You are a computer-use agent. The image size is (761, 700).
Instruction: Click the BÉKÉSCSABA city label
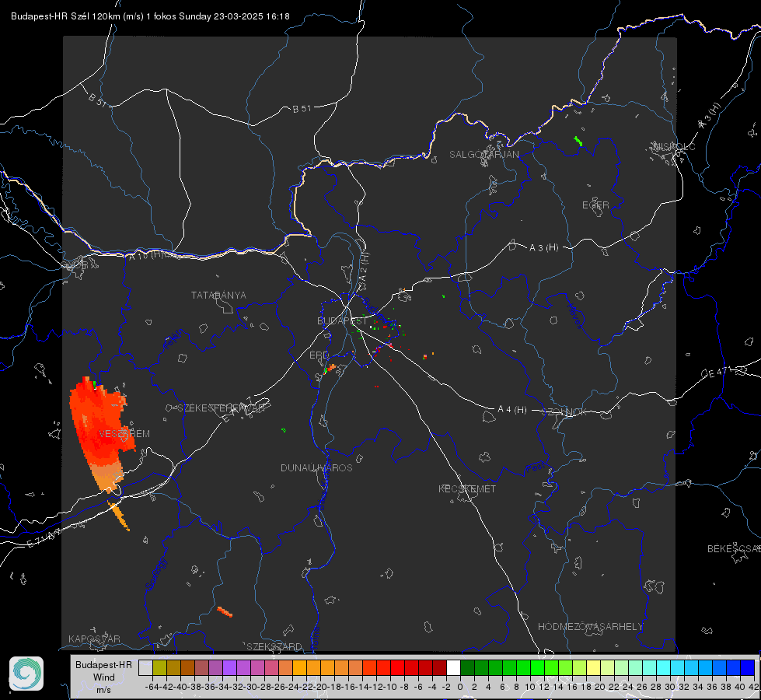[734, 549]
